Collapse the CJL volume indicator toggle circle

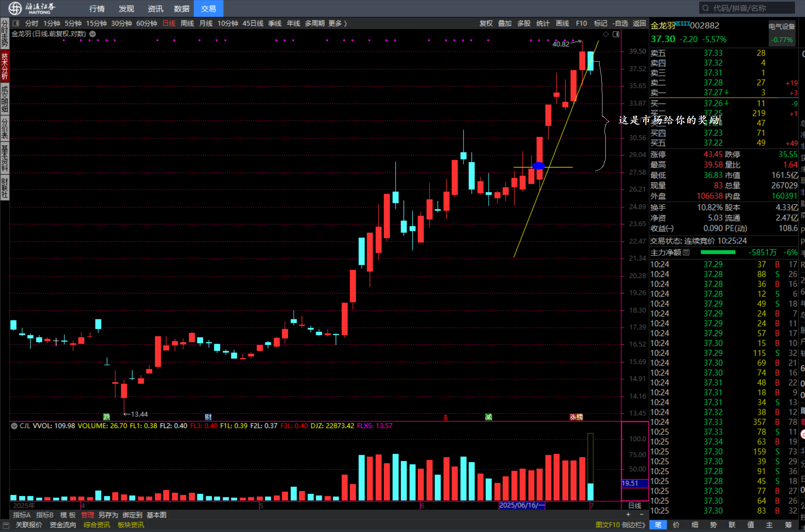[x=14, y=426]
